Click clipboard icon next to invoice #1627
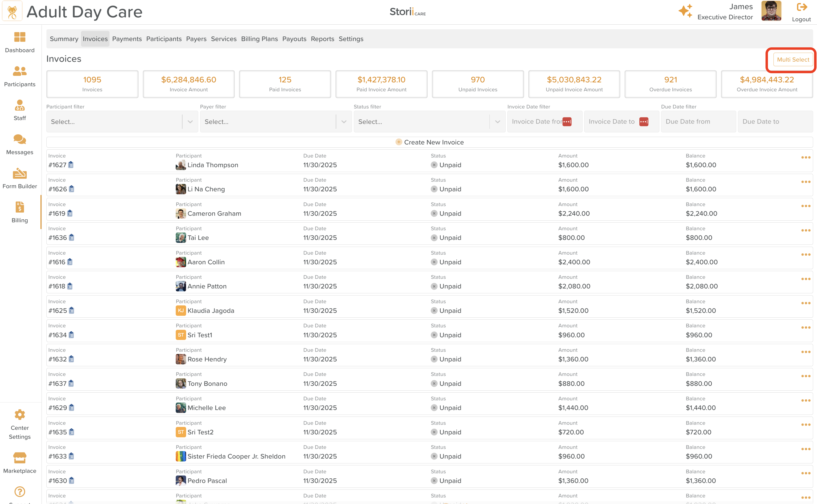This screenshot has height=504, width=817. (x=71, y=165)
